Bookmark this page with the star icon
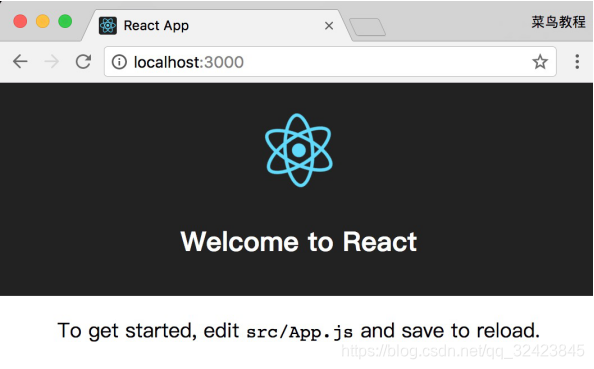The image size is (594, 369). click(x=540, y=62)
